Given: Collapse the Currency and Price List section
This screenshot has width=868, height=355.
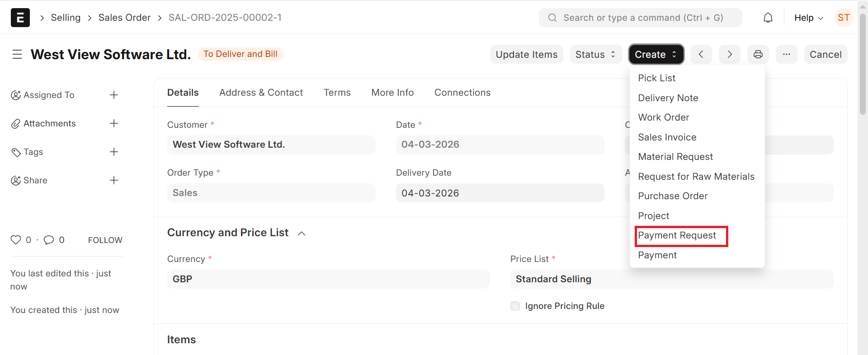Looking at the screenshot, I should click(302, 234).
